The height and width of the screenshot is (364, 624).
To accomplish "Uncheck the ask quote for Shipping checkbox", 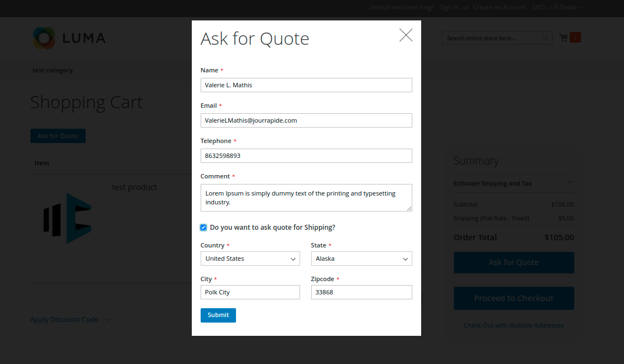I will [x=203, y=228].
